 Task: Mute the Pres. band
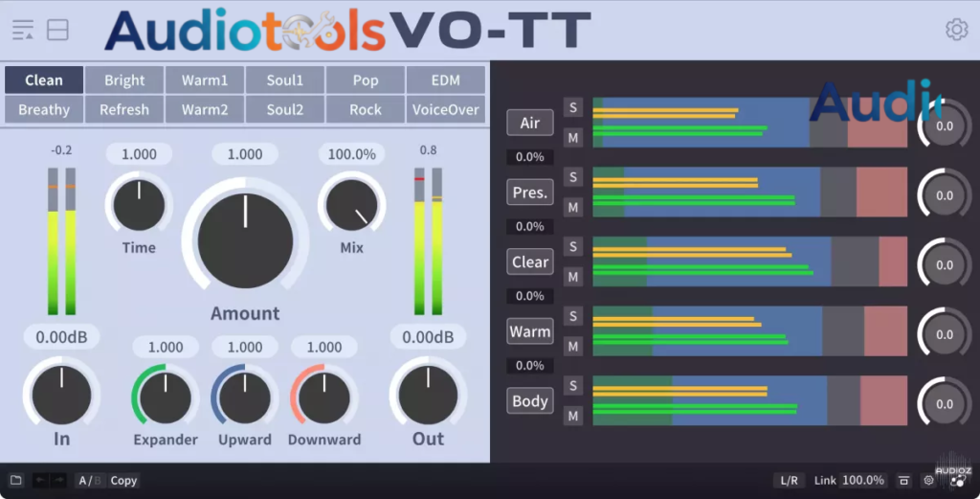point(573,207)
